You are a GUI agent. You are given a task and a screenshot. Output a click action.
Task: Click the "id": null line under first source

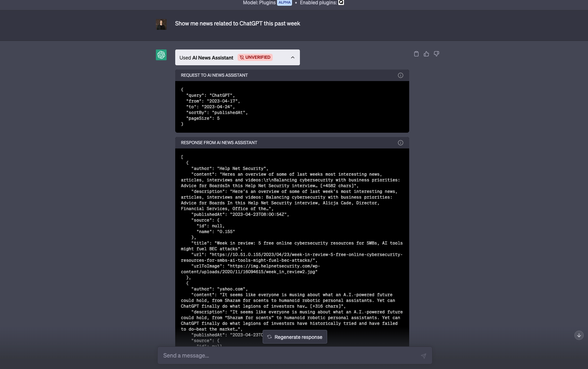click(211, 226)
